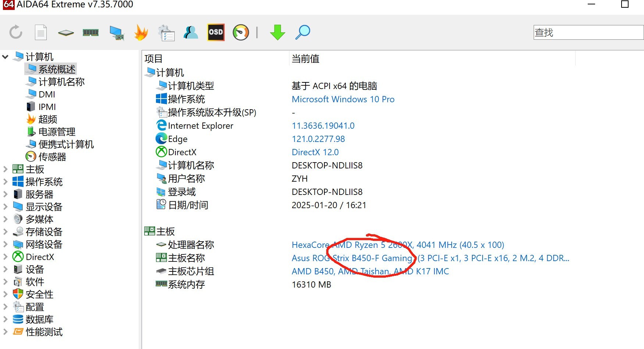Focus the 查找 search field

point(588,32)
